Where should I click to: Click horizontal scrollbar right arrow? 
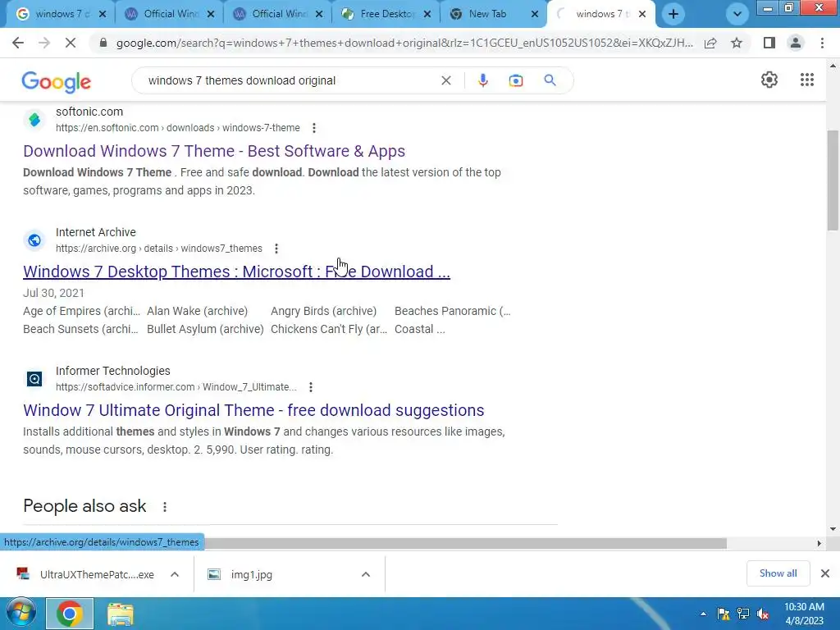[x=819, y=543]
